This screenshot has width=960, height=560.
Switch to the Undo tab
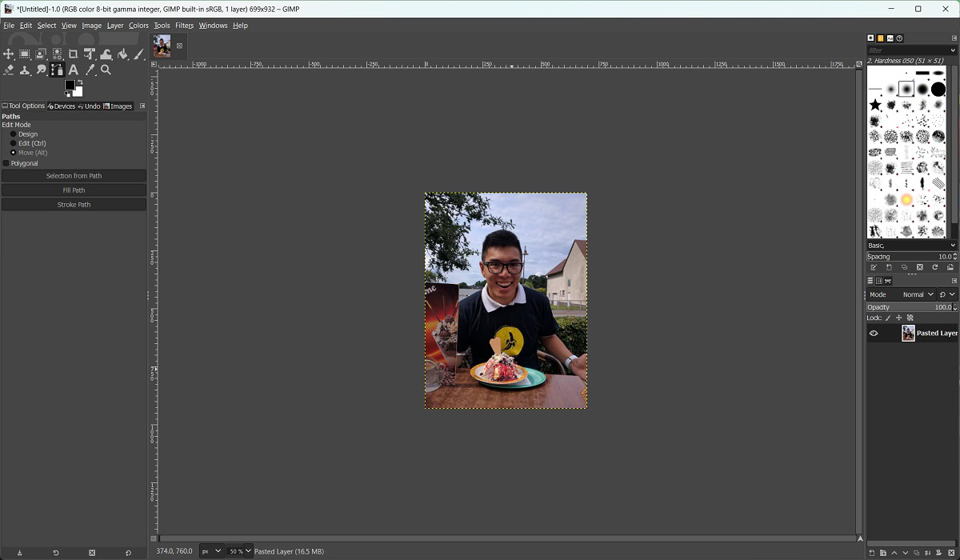click(x=90, y=106)
